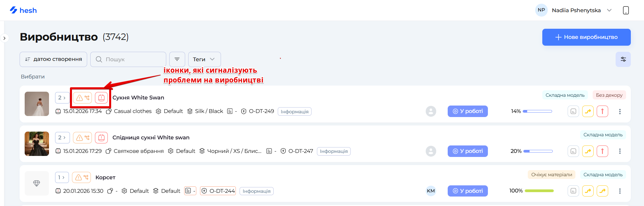Expand the Теги dropdown

pyautogui.click(x=204, y=59)
